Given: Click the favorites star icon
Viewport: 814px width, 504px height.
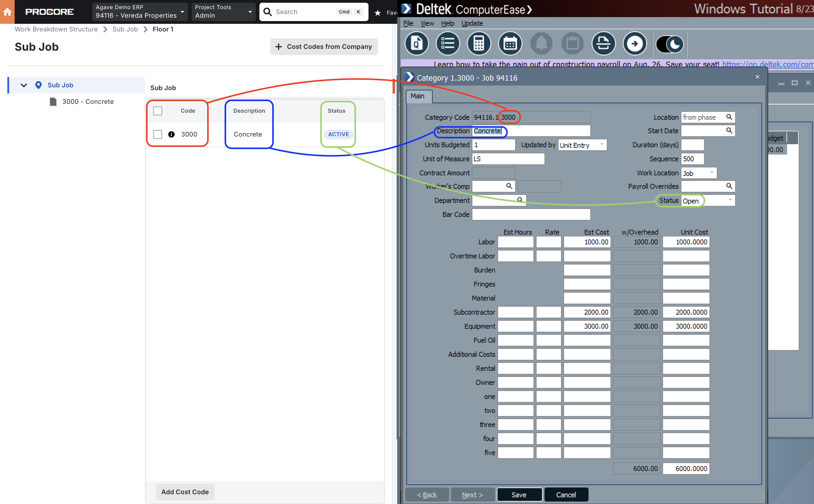Looking at the screenshot, I should pyautogui.click(x=377, y=13).
